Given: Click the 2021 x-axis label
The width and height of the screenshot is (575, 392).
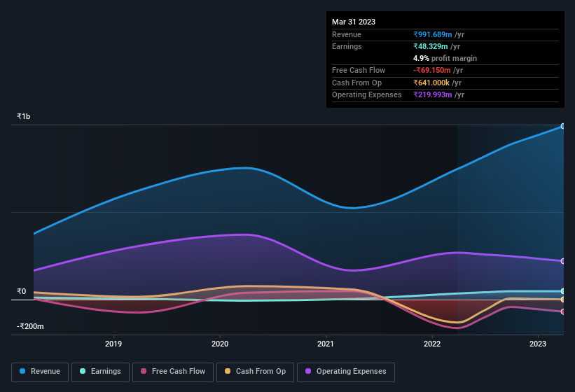Looking at the screenshot, I should click(326, 344).
